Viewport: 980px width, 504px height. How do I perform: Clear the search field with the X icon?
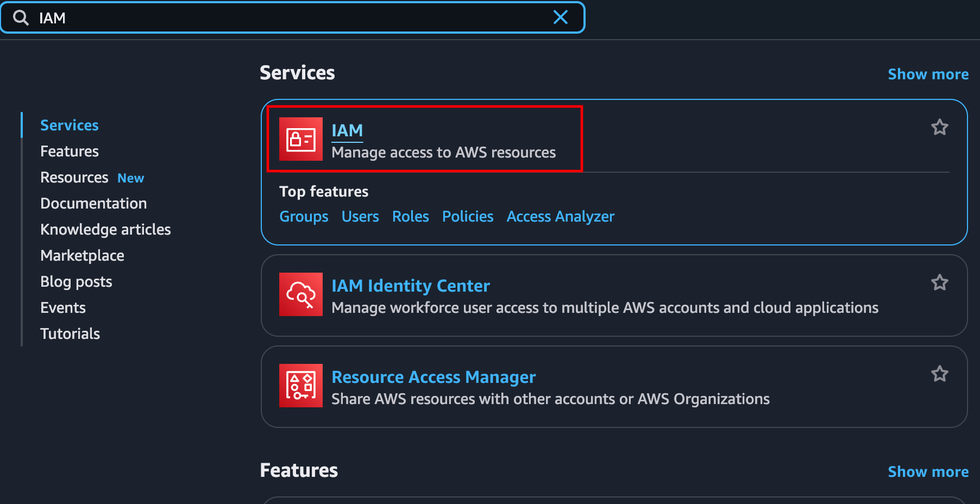pyautogui.click(x=561, y=17)
